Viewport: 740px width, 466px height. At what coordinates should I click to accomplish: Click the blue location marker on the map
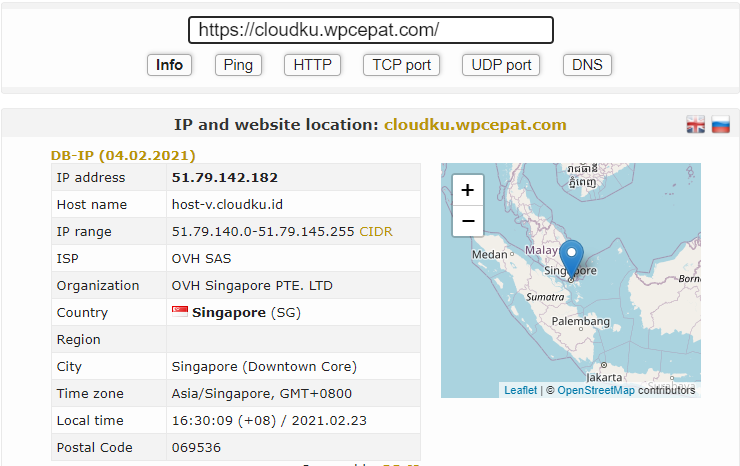click(x=570, y=258)
